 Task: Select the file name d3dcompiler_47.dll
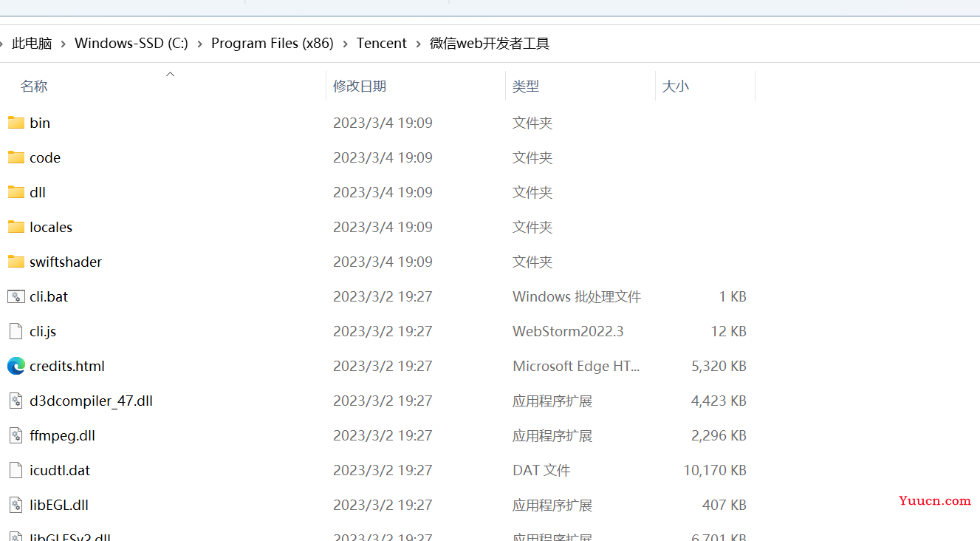(x=92, y=401)
